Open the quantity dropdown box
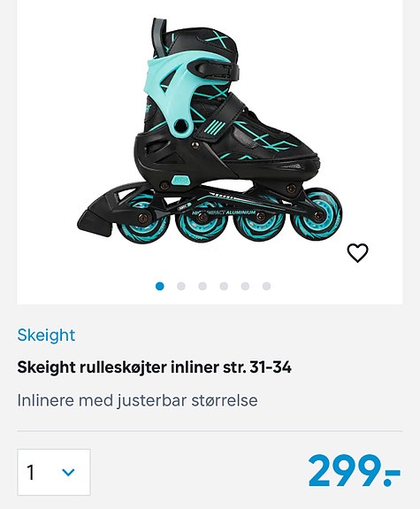The height and width of the screenshot is (509, 420). pyautogui.click(x=54, y=472)
